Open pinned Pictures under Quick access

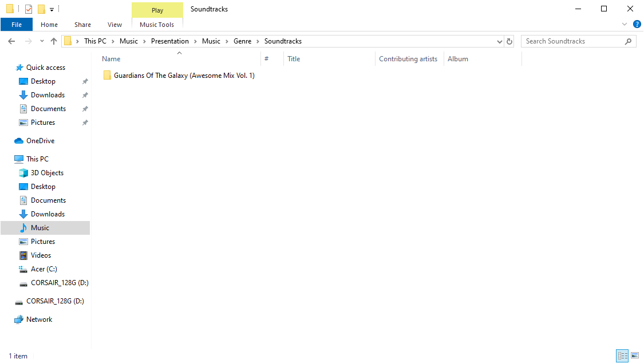(43, 123)
